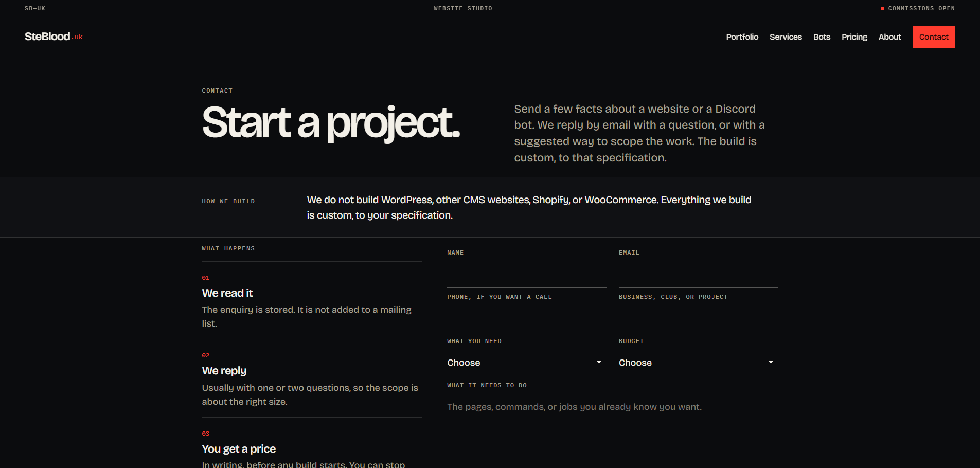Click the 'We reply' step heading
This screenshot has width=980, height=468.
pos(224,371)
